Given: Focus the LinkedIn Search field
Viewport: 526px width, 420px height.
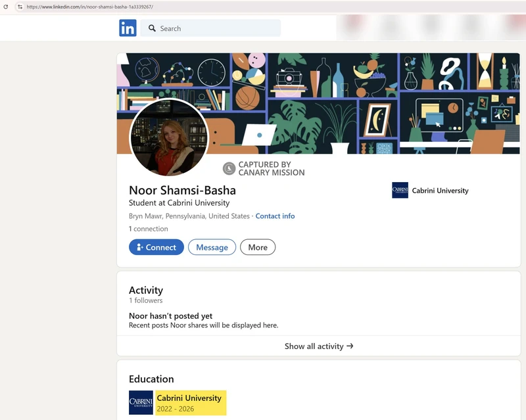Looking at the screenshot, I should [x=210, y=28].
